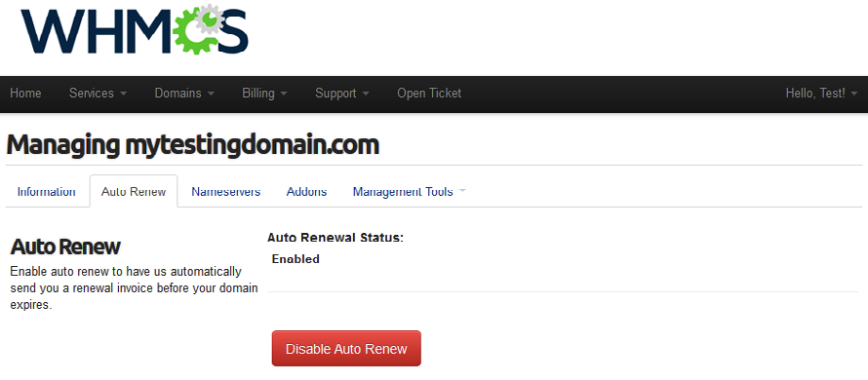Click the Open Ticket link

click(x=429, y=94)
